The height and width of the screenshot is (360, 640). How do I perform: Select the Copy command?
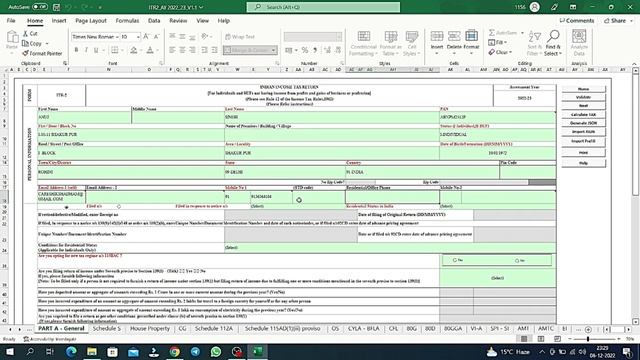click(x=32, y=43)
